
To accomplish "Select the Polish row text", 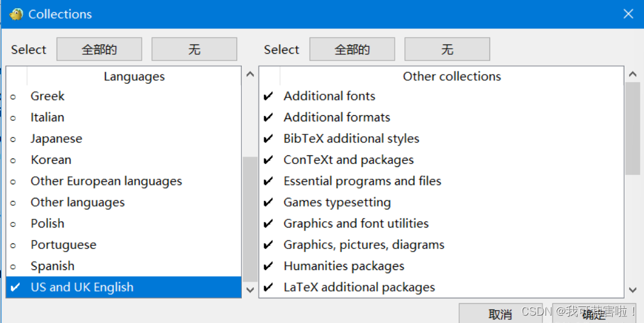I will coord(47,224).
